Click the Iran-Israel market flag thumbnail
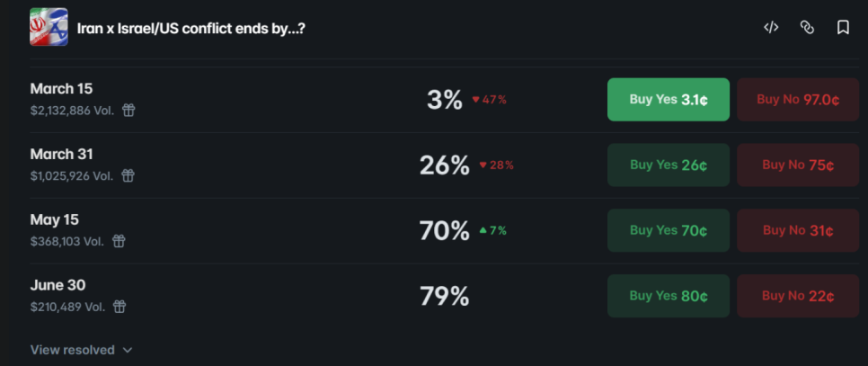Image resolution: width=868 pixels, height=366 pixels. (48, 27)
